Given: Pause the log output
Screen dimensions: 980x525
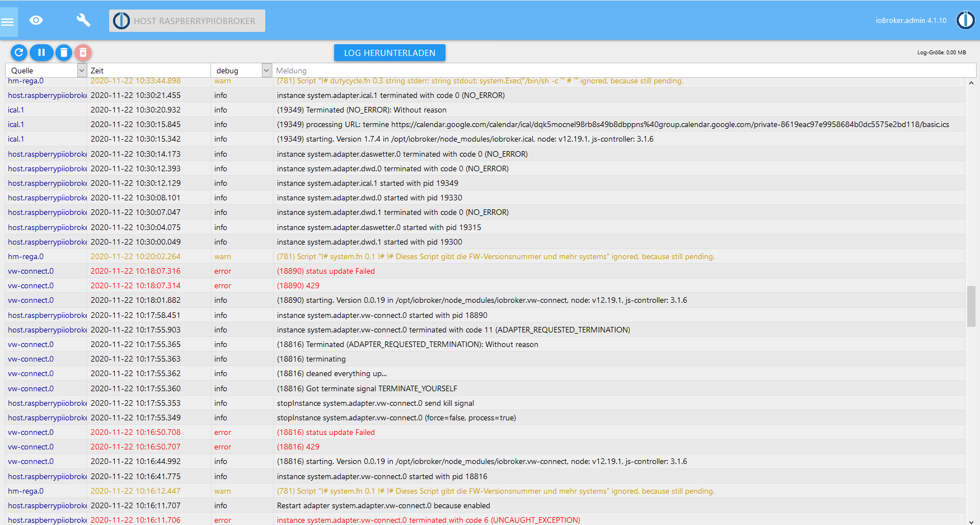Looking at the screenshot, I should (x=41, y=53).
